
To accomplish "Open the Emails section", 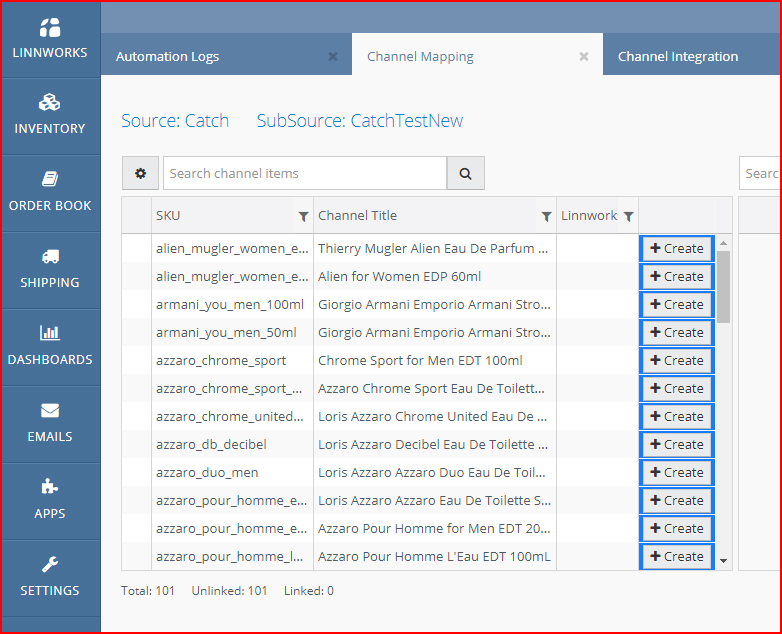I will pos(50,424).
